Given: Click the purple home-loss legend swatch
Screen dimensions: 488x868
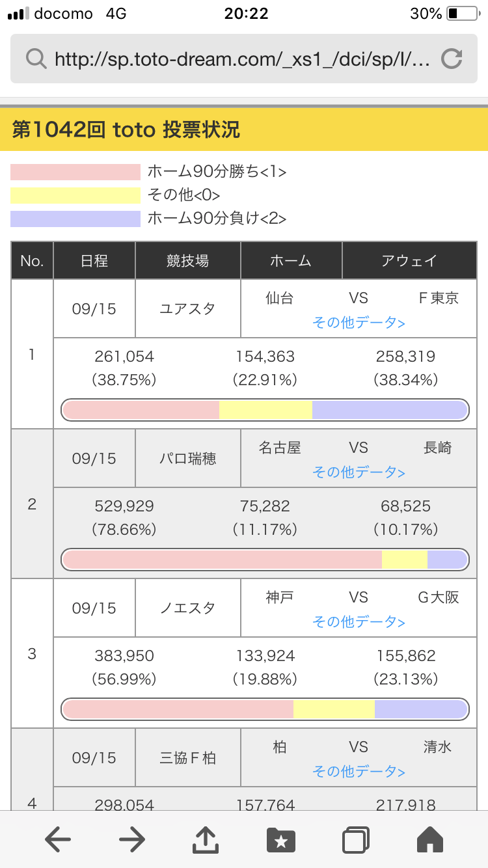Looking at the screenshot, I should 75,219.
